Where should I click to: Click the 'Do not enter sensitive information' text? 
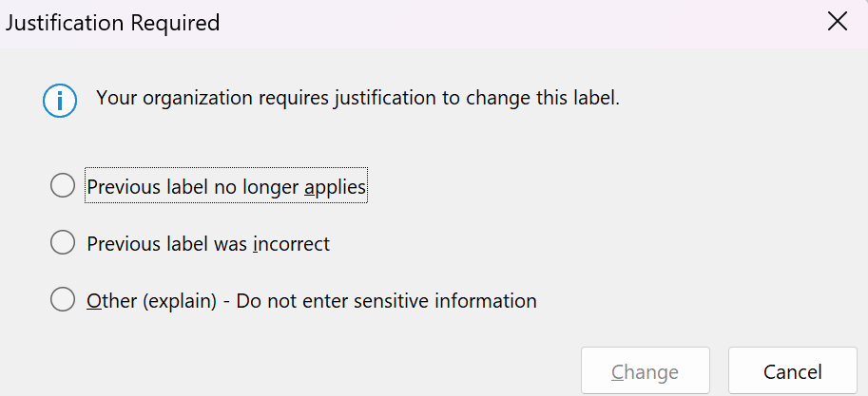tap(386, 300)
